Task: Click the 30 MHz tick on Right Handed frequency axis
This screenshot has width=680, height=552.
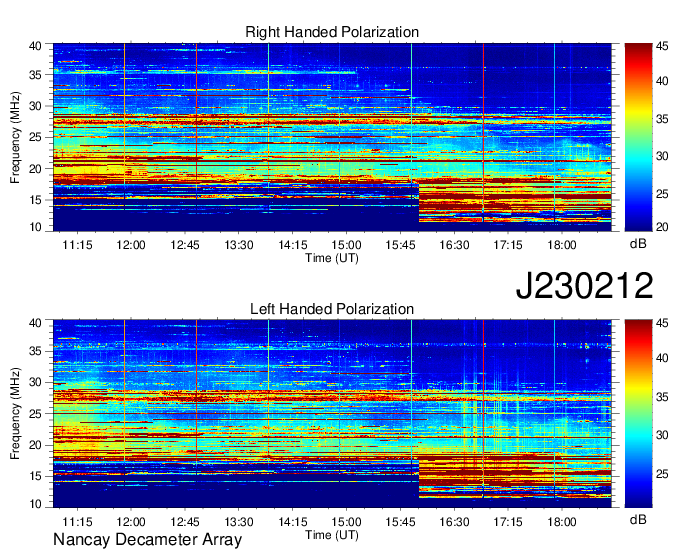Action: (36, 106)
